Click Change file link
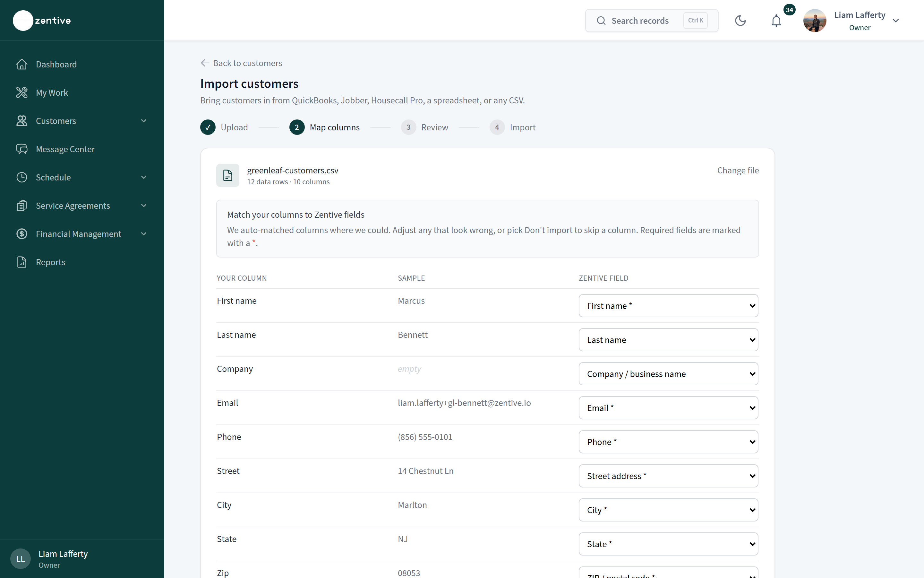This screenshot has width=924, height=578. coord(738,171)
